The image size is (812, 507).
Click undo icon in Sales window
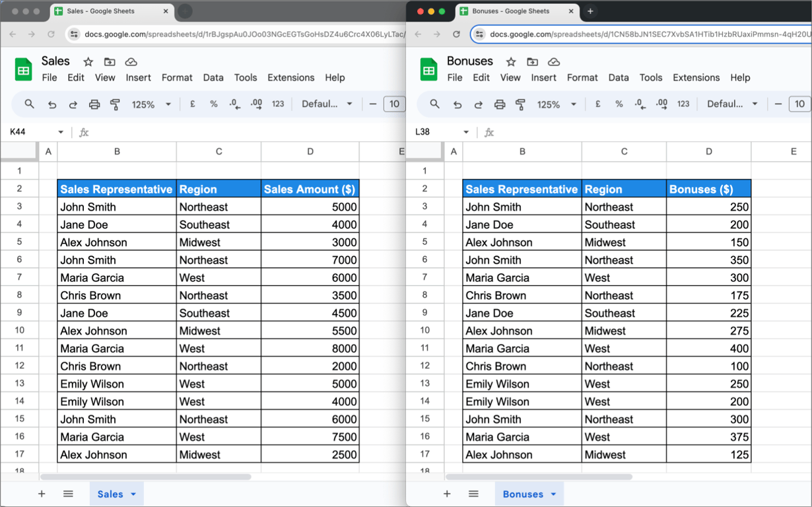pyautogui.click(x=52, y=104)
